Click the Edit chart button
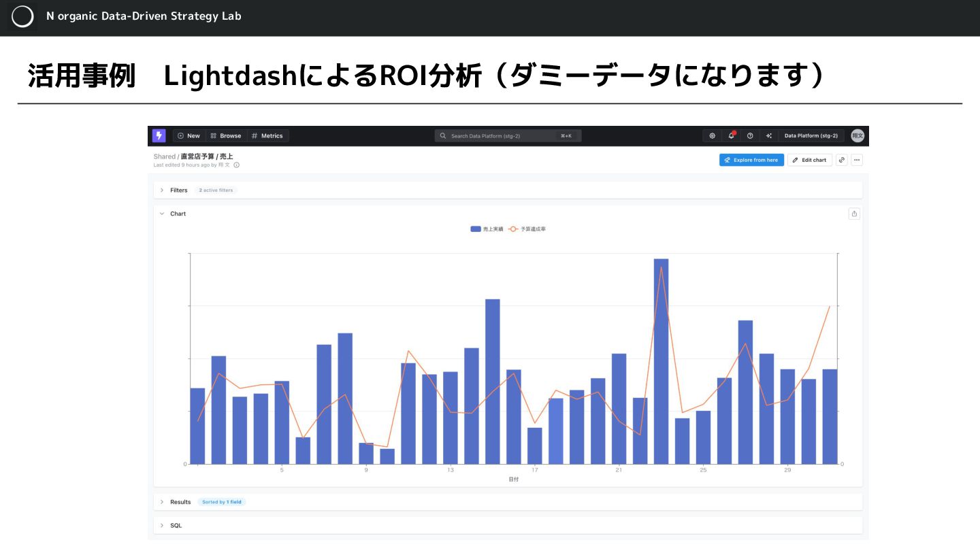Image resolution: width=980 pixels, height=551 pixels. [810, 160]
